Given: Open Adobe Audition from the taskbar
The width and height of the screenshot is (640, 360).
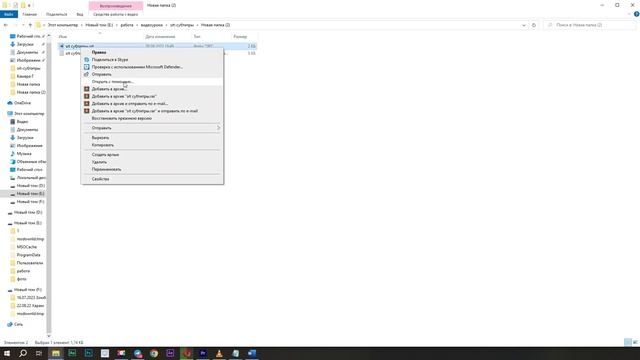Looking at the screenshot, I should 72,353.
